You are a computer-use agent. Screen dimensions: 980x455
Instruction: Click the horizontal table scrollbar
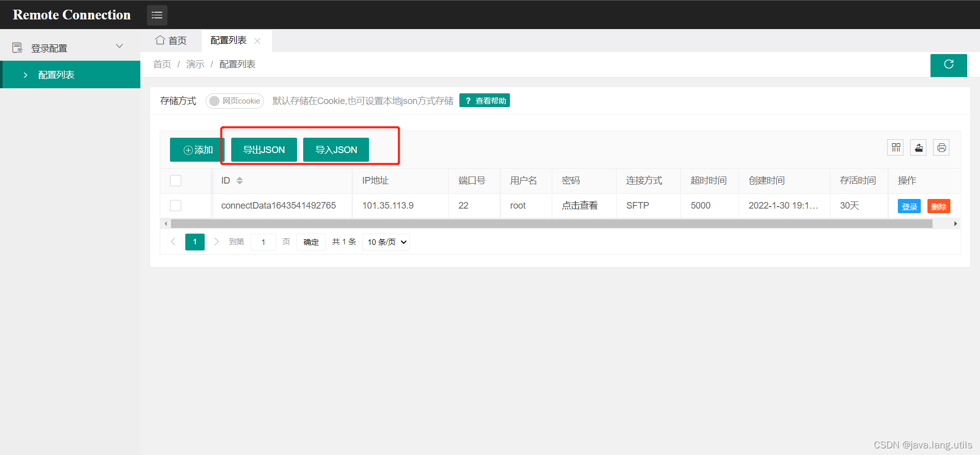pyautogui.click(x=552, y=223)
